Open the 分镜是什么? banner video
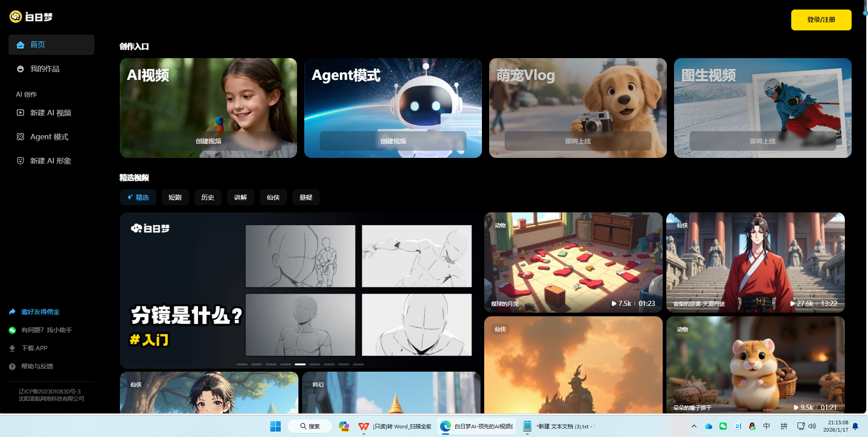Screen dimensions: 868x437 click(x=300, y=290)
